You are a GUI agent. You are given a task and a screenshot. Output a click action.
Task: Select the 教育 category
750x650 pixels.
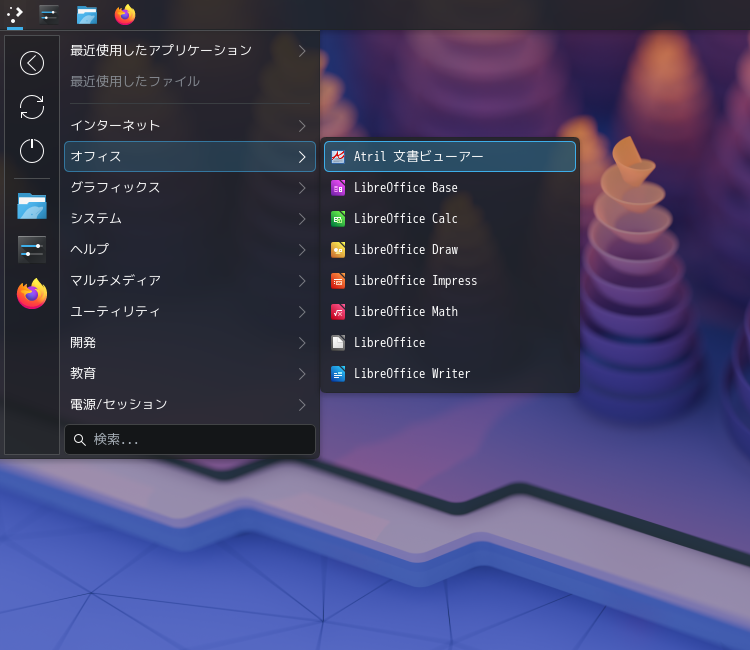click(x=190, y=374)
